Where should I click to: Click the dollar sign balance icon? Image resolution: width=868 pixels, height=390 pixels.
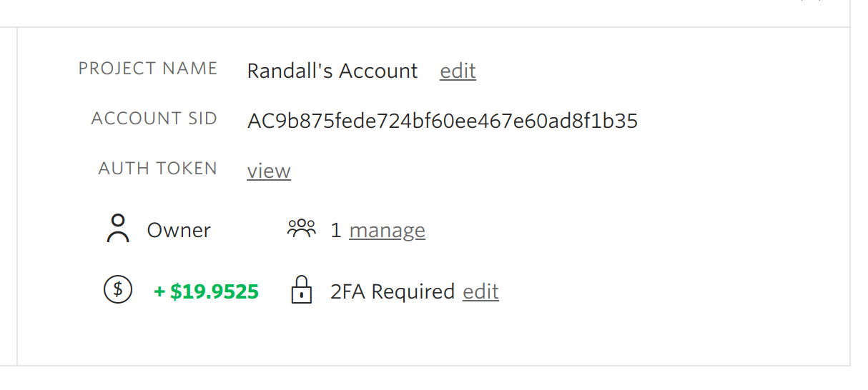pyautogui.click(x=118, y=290)
